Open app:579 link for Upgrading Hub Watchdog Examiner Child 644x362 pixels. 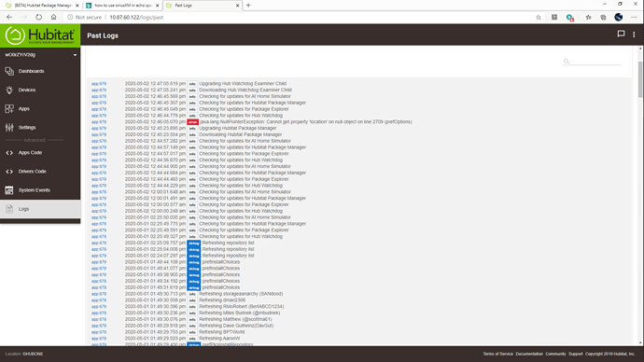click(x=99, y=84)
